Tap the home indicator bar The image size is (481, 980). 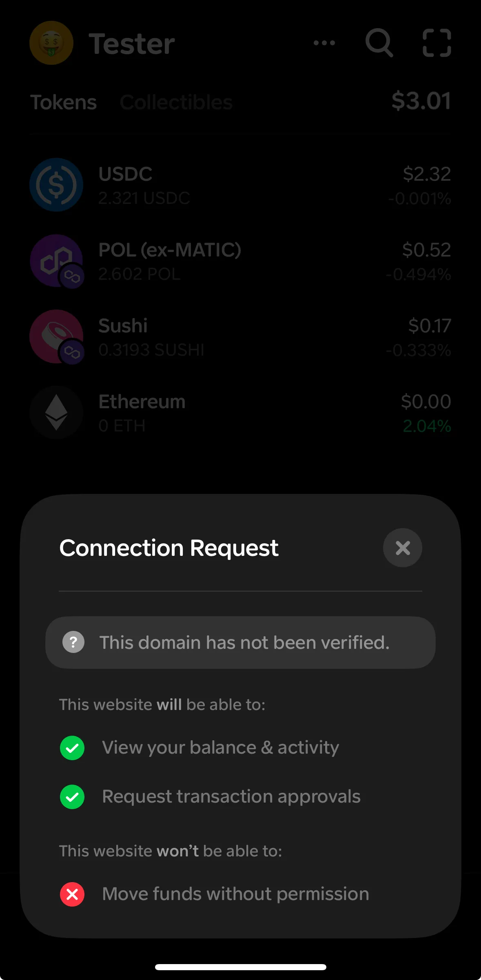(x=240, y=967)
